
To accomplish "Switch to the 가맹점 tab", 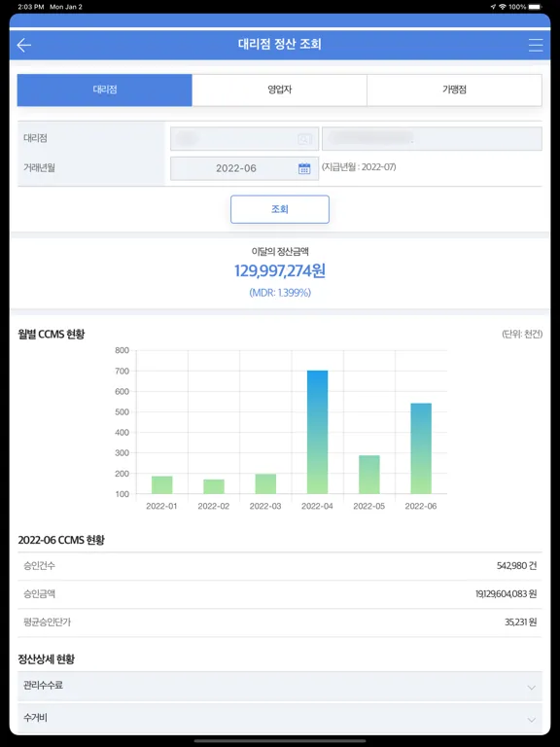I will pyautogui.click(x=454, y=89).
